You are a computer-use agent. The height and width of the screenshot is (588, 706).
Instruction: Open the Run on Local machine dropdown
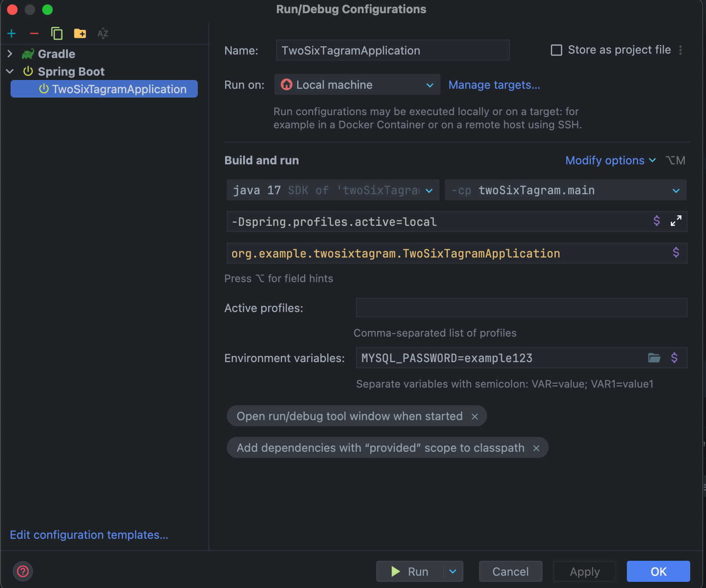(357, 84)
